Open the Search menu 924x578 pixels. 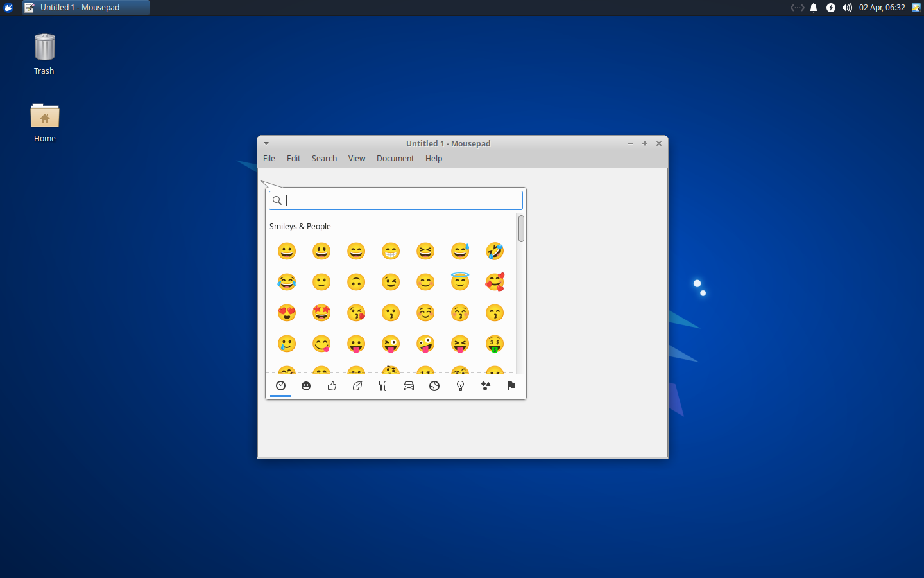pyautogui.click(x=324, y=158)
